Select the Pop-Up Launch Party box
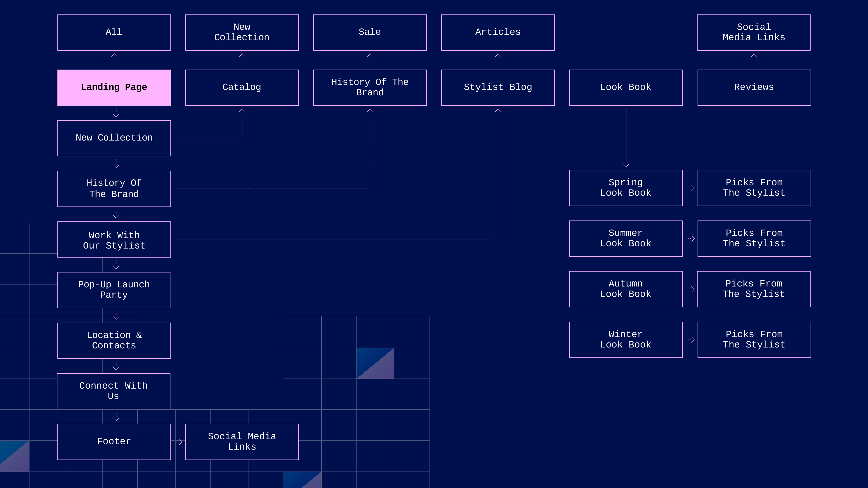The image size is (868, 488). [114, 290]
